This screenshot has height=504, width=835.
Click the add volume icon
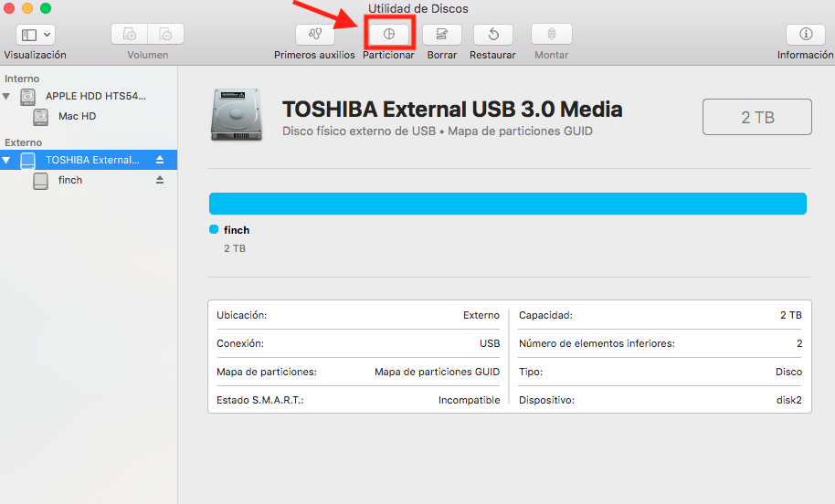pyautogui.click(x=130, y=35)
